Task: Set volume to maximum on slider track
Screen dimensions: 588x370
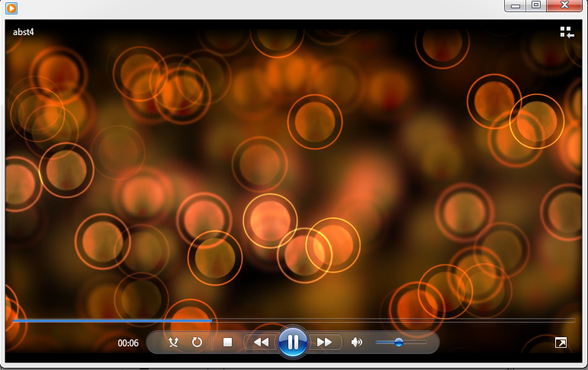Action: 426,343
